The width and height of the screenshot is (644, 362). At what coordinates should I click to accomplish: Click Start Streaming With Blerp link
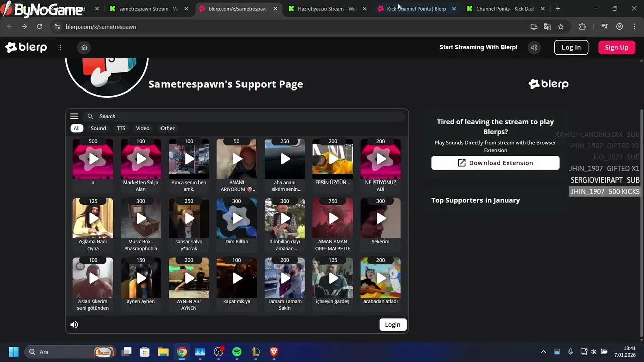tap(478, 47)
